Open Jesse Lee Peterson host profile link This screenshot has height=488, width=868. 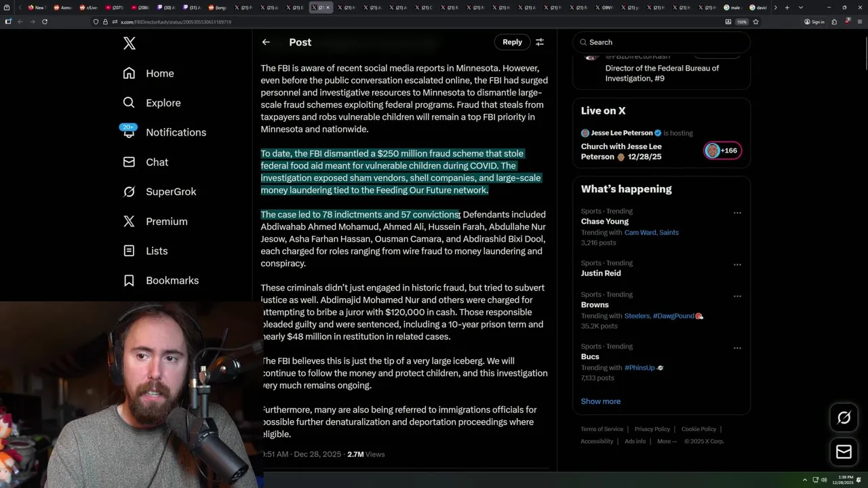tap(621, 133)
